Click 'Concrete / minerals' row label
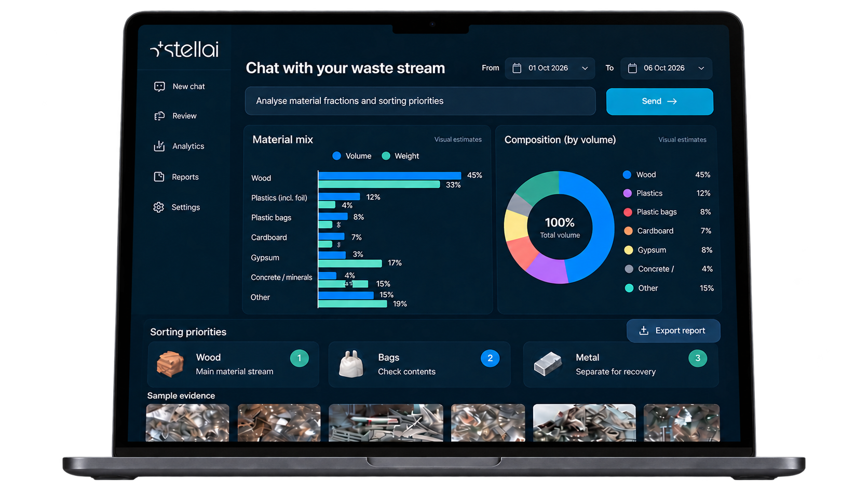Viewport: 868px width, 489px height. (281, 277)
